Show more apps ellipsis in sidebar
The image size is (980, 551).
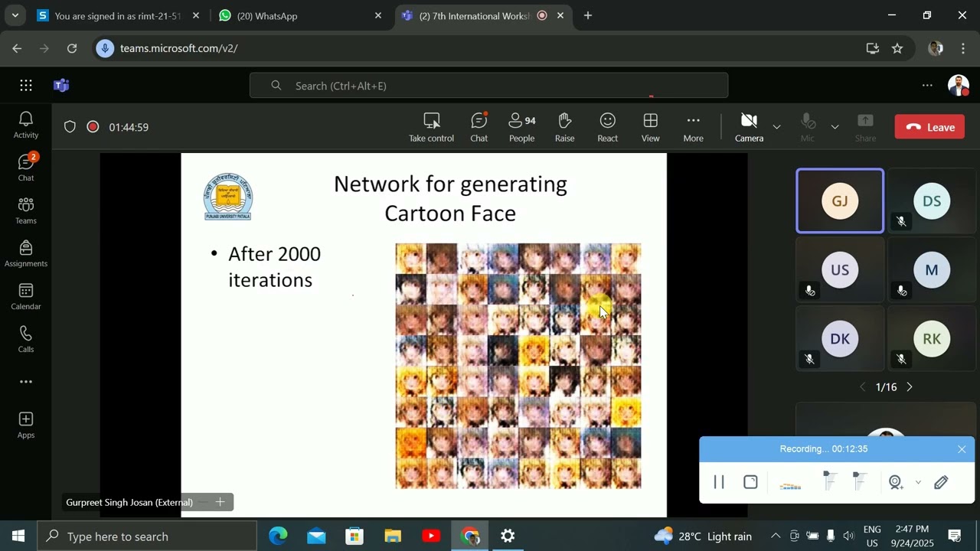pyautogui.click(x=26, y=382)
